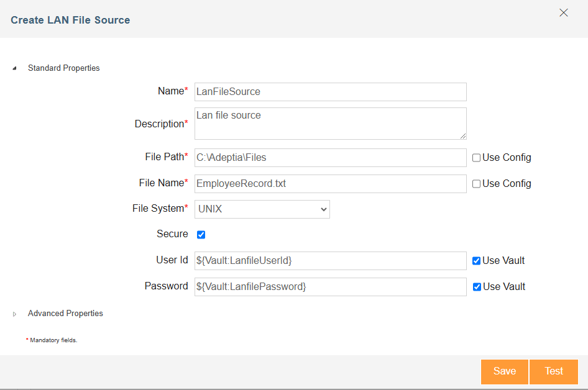Click the Save button
The height and width of the screenshot is (390, 588).
[504, 371]
